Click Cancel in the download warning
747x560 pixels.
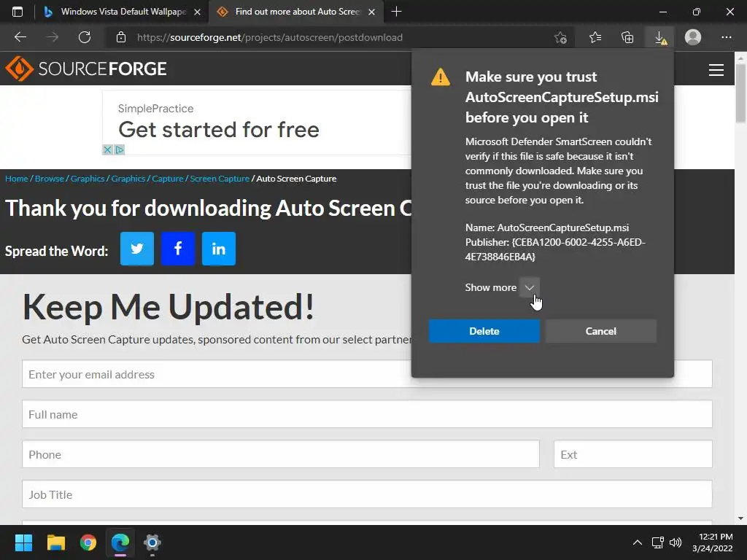pos(601,331)
